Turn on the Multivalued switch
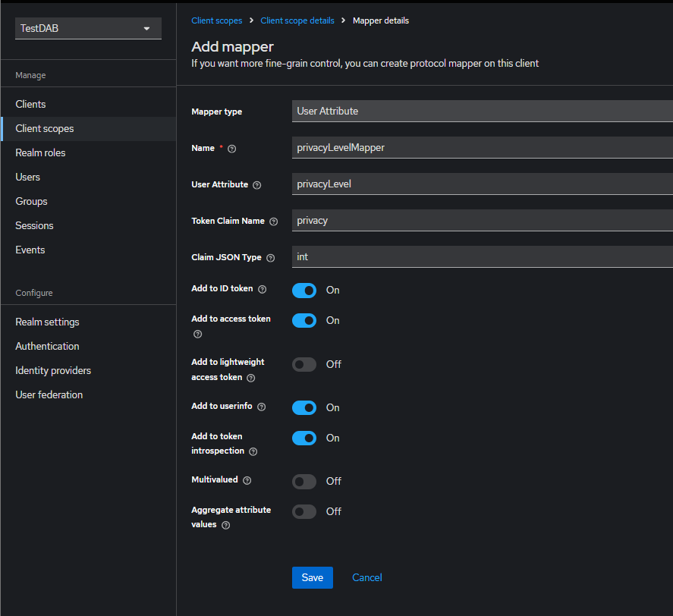673x616 pixels. [x=304, y=482]
